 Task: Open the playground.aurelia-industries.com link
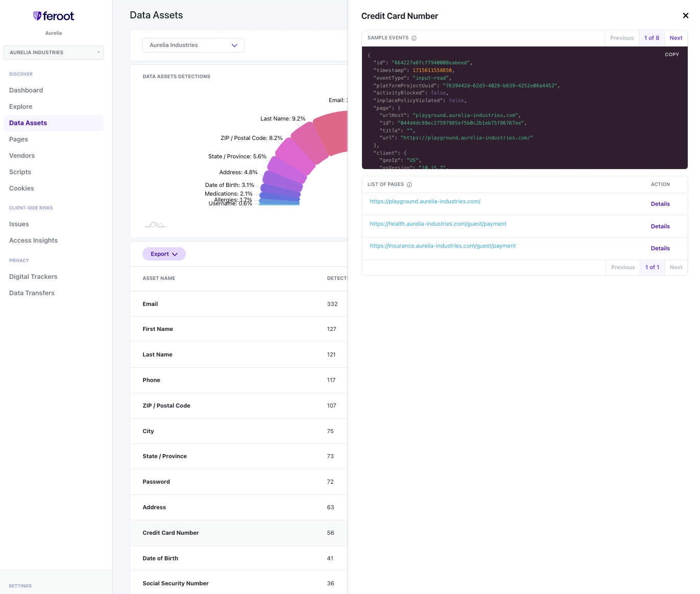pyautogui.click(x=425, y=201)
